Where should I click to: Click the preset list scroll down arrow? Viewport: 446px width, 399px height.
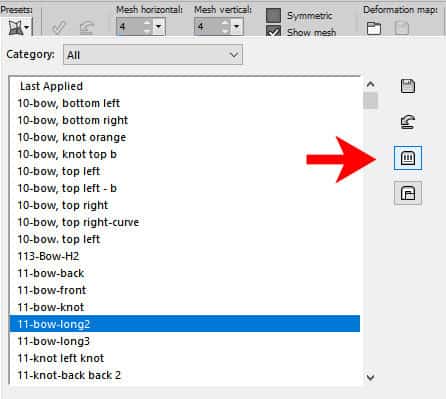(370, 377)
